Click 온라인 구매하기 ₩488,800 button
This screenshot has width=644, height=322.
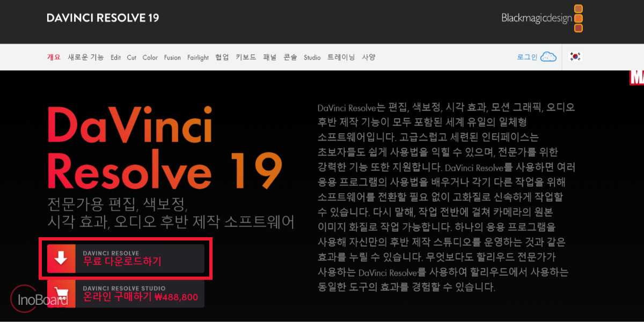coord(126,294)
